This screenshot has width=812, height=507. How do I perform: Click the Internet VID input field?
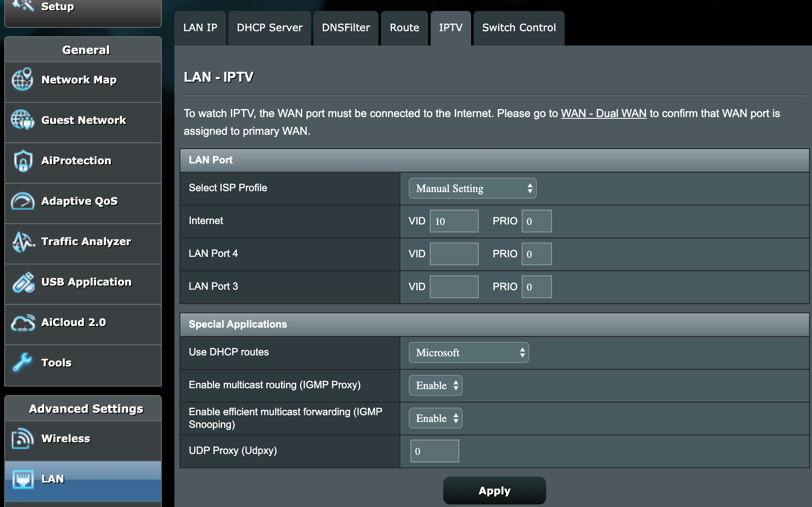tap(454, 221)
